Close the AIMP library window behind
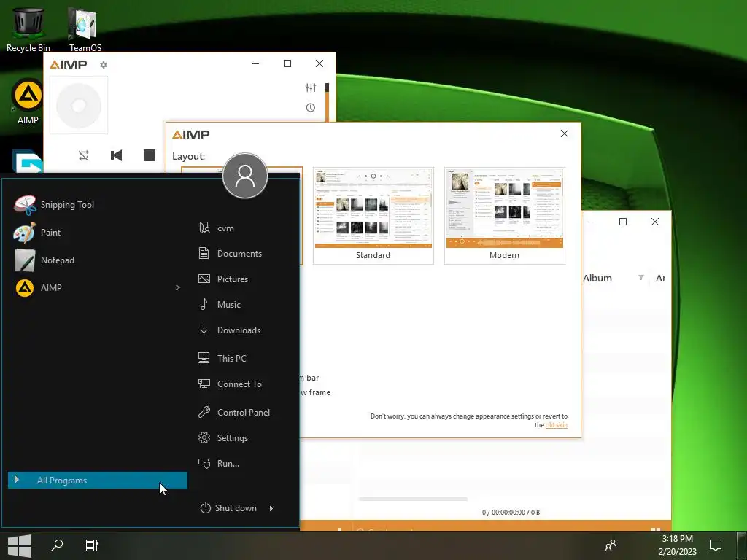The width and height of the screenshot is (747, 560). pyautogui.click(x=655, y=222)
